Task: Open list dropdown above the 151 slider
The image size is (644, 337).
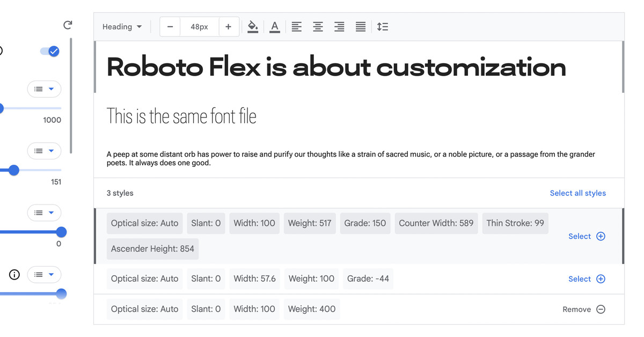Action: (x=44, y=151)
